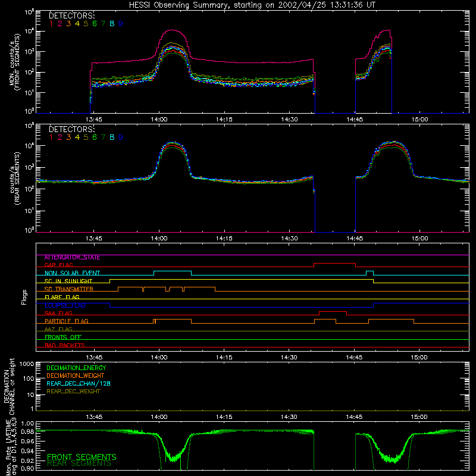Click the REAR SEGMENTS livetime legend label
Viewport: 476px width, 476px height.
(x=79, y=464)
